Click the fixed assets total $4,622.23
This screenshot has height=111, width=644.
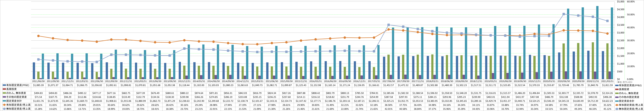pos(608,101)
